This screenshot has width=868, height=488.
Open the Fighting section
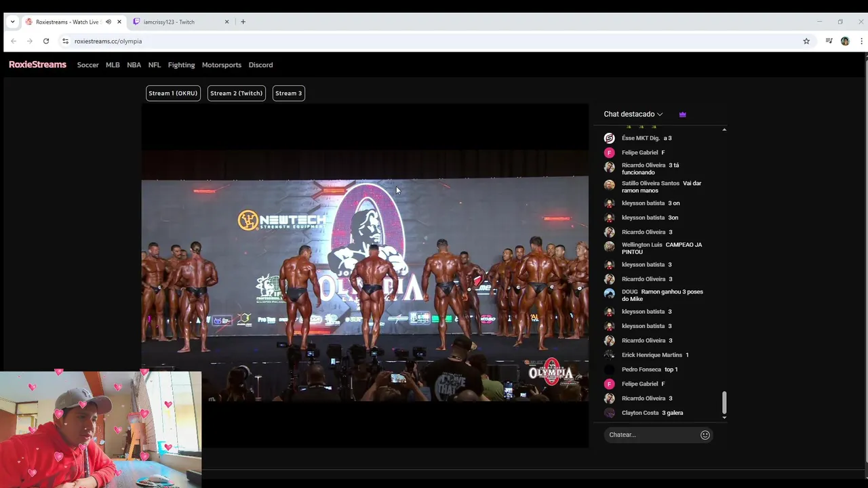181,65
